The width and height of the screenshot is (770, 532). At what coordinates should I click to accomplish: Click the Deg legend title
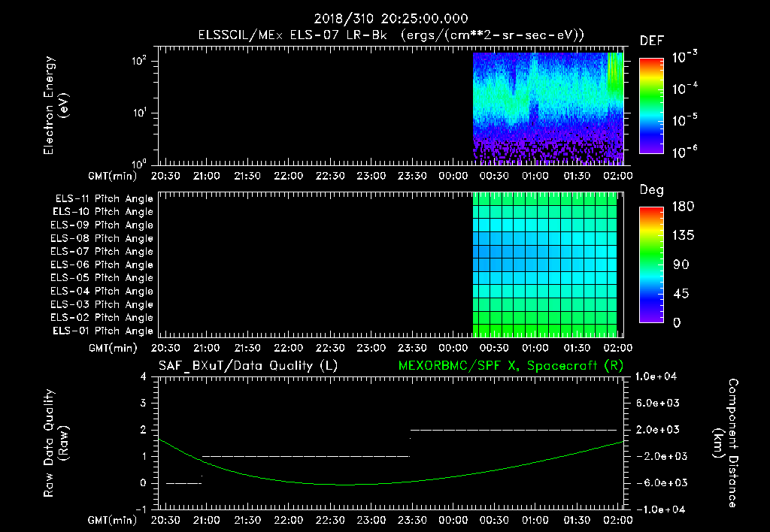tap(651, 190)
